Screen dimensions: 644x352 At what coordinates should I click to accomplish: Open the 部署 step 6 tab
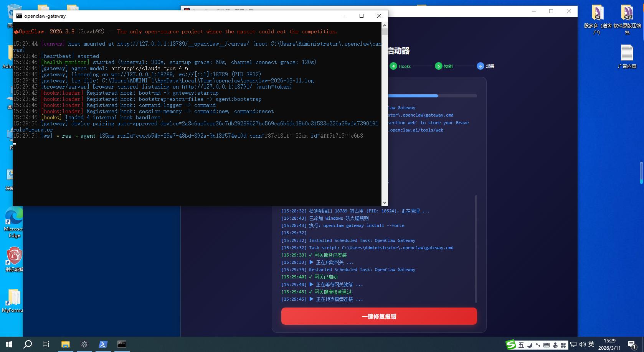[485, 66]
